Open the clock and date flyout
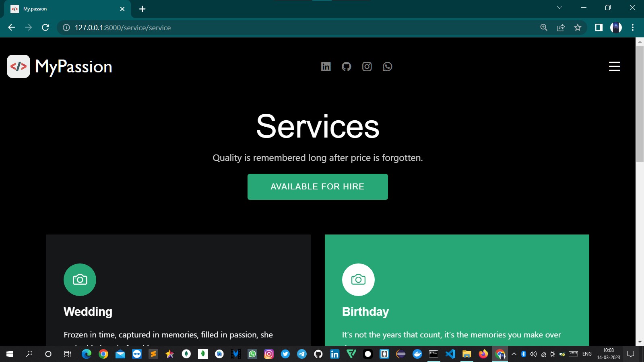 coord(609,354)
